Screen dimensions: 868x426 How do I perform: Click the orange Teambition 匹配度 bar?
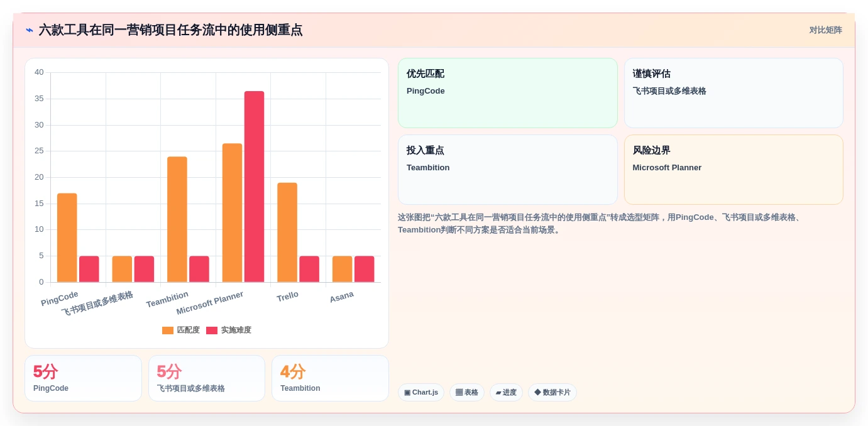[177, 219]
